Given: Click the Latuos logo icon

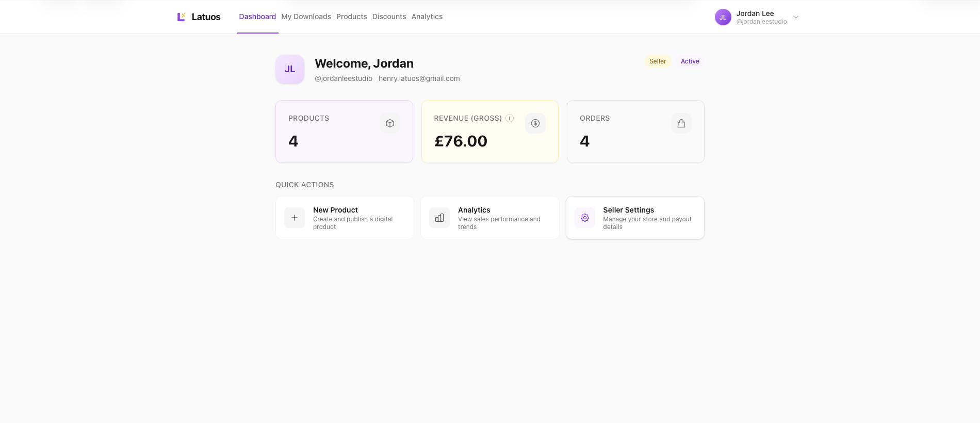Looking at the screenshot, I should [181, 17].
